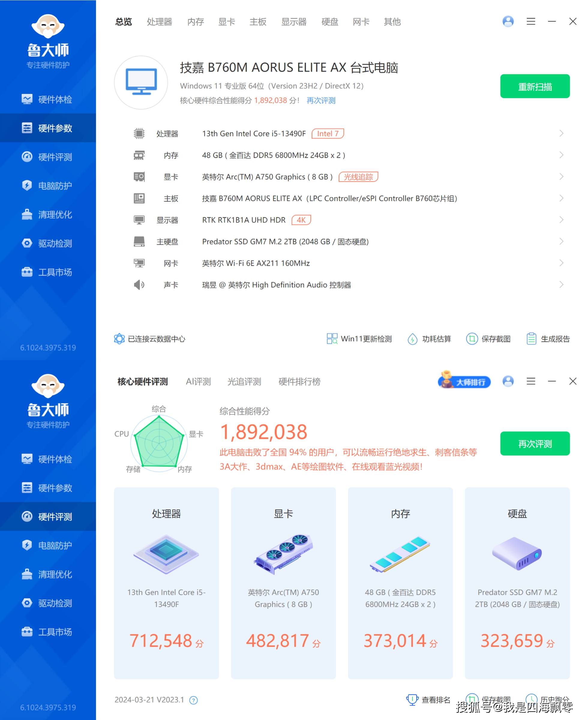Expand the 显卡 Arc A750 detail row
The image size is (588, 720).
(x=561, y=177)
